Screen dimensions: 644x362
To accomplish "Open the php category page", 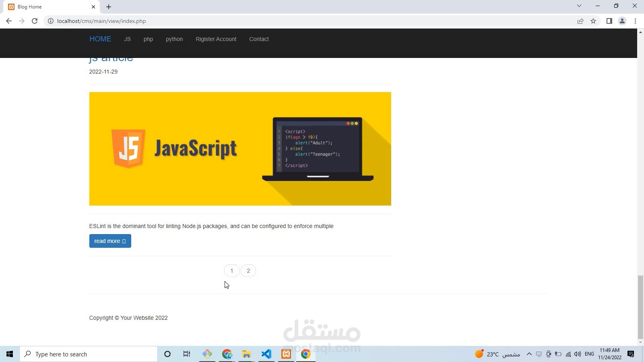I will click(148, 39).
